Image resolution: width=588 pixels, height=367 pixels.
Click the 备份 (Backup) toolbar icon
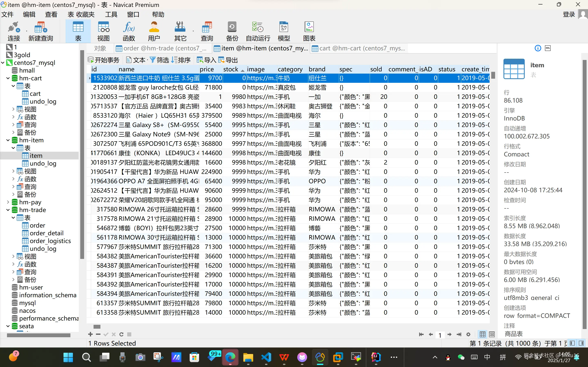coord(232,31)
